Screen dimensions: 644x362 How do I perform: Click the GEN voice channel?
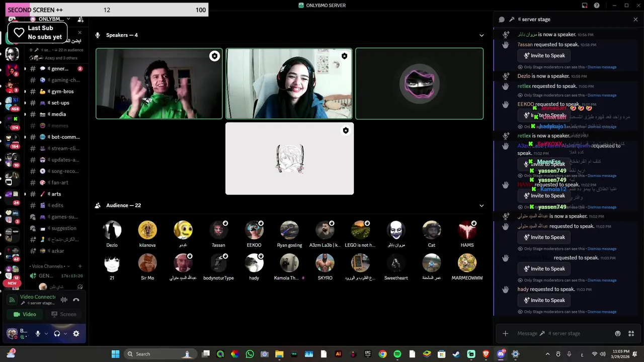(56, 276)
